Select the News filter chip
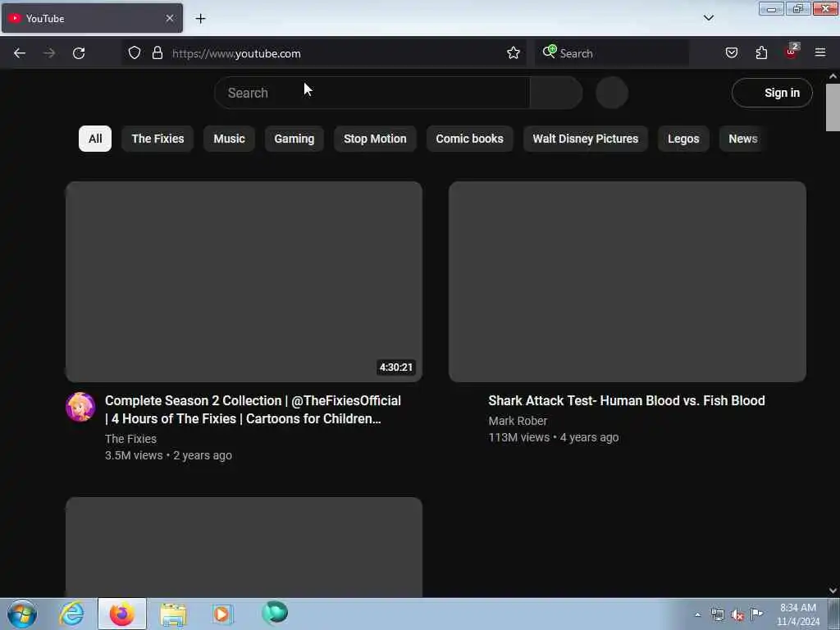This screenshot has width=840, height=630. coord(742,139)
